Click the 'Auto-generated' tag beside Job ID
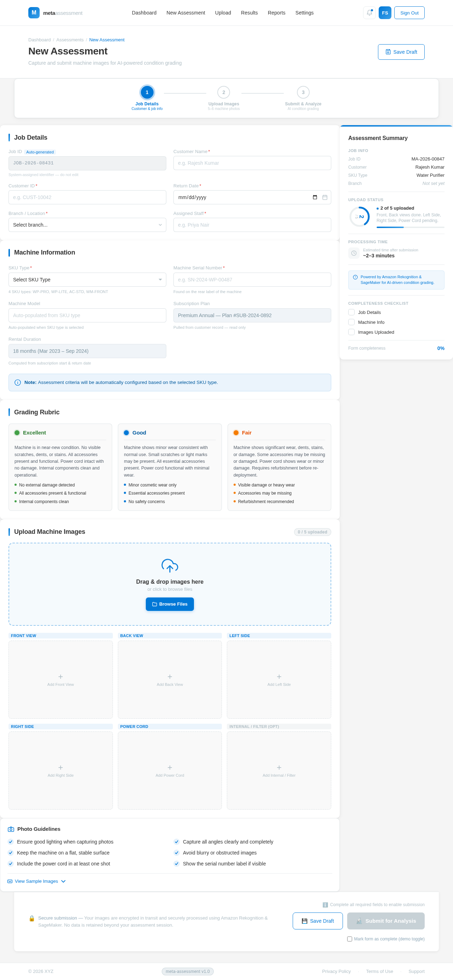Image resolution: width=453 pixels, height=980 pixels. click(x=40, y=152)
